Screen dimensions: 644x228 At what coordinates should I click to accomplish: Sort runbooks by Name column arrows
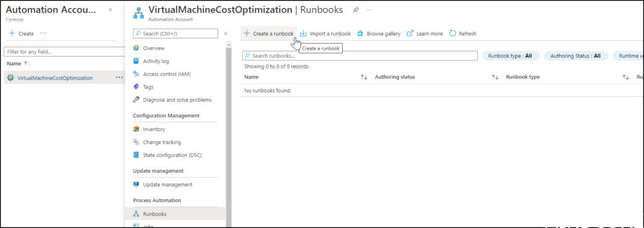pos(364,77)
